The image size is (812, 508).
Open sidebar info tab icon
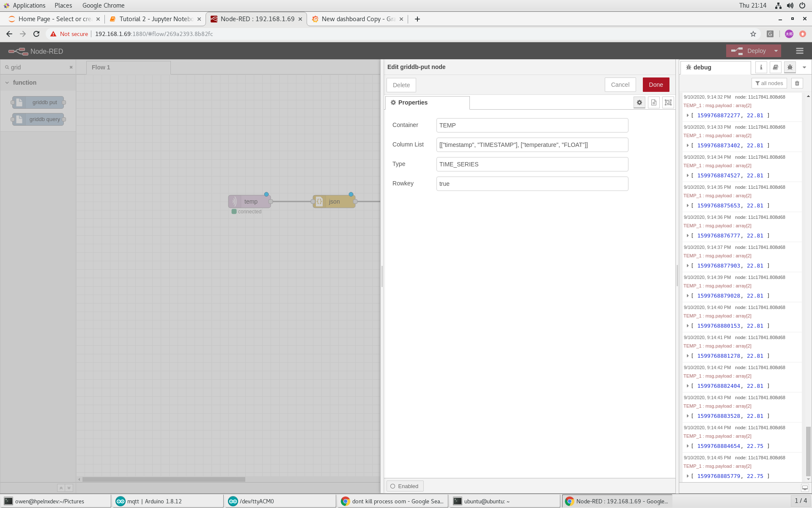[761, 67]
